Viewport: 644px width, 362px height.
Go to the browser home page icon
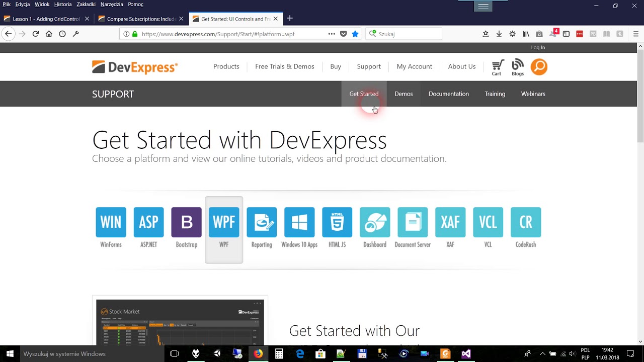coord(49,34)
